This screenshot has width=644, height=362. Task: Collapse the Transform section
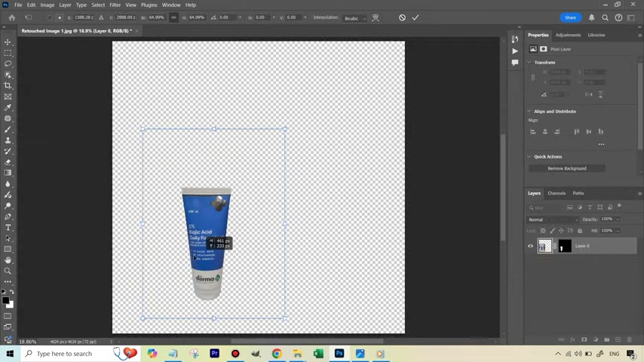click(529, 63)
